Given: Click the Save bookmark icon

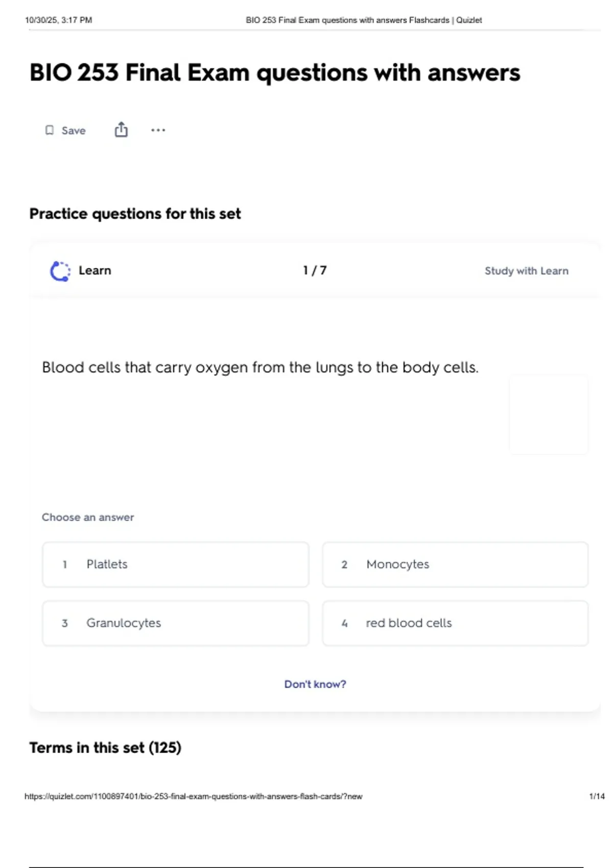Looking at the screenshot, I should click(50, 130).
